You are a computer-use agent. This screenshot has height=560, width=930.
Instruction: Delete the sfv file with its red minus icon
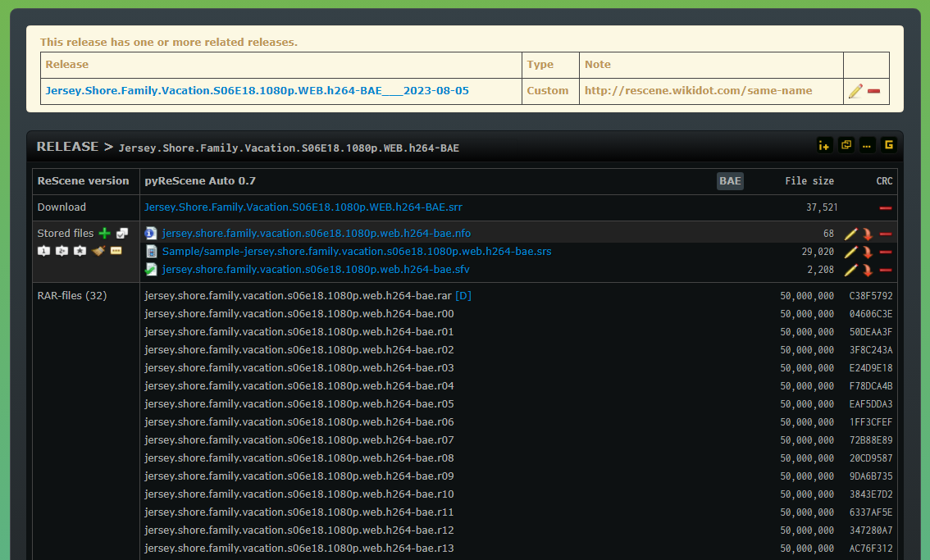[x=886, y=269]
